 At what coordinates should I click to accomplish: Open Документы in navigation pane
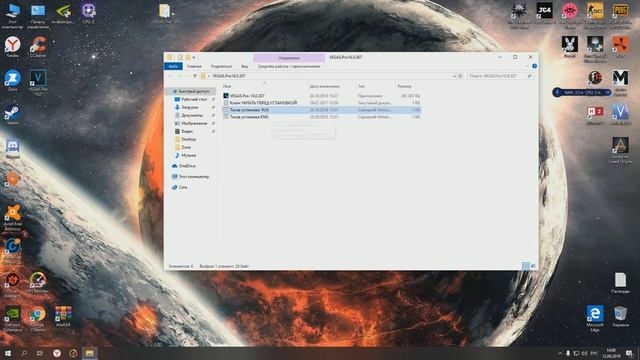coord(192,115)
